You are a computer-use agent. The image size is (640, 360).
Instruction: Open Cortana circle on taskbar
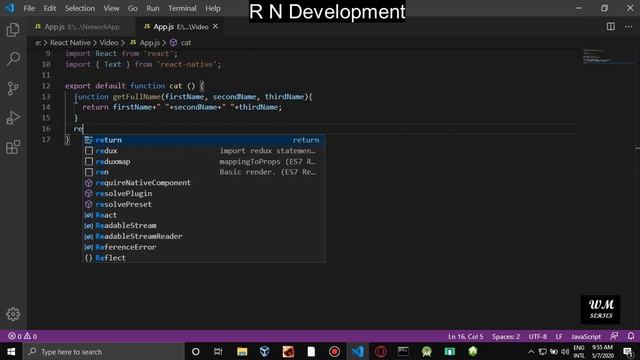tap(196, 351)
